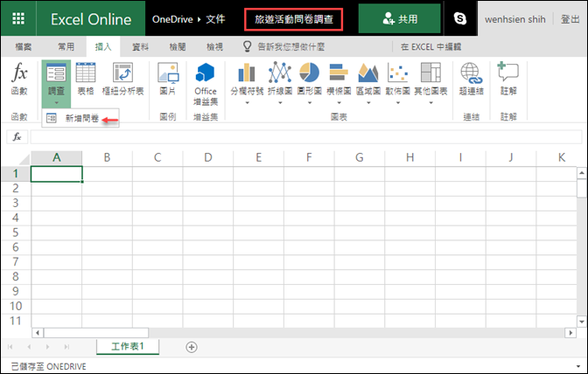The image size is (588, 374).
Task: Open the File (檔案) tab
Action: [x=24, y=47]
